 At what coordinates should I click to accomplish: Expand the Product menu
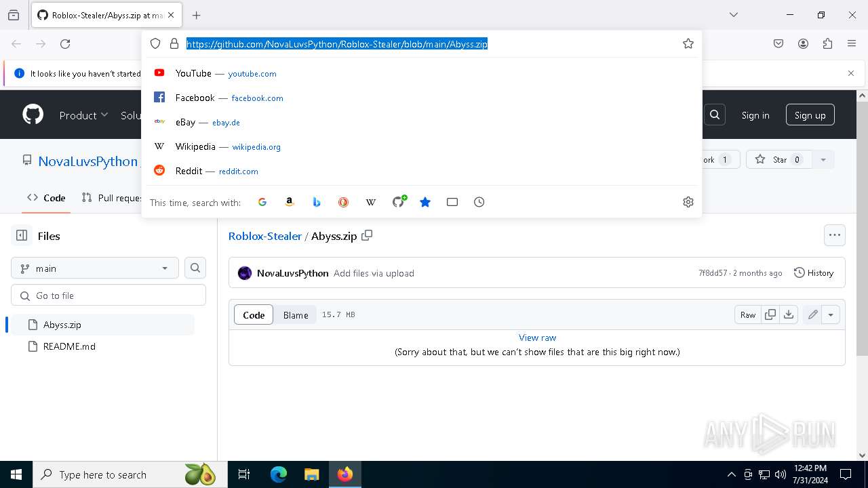coord(83,115)
